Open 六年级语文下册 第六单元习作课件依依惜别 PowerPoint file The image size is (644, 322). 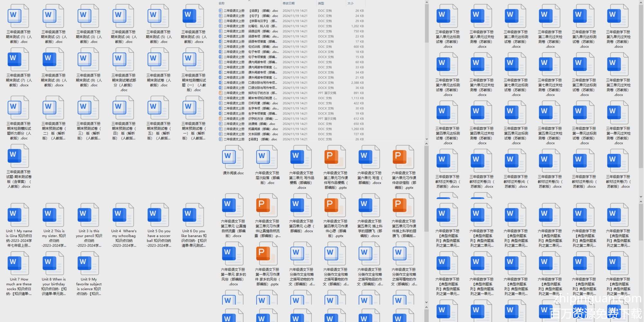point(404,158)
